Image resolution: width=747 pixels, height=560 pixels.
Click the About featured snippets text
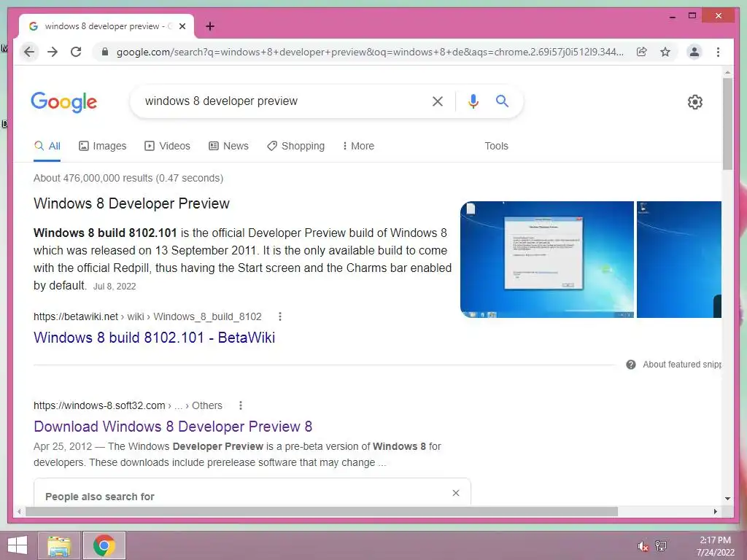click(x=682, y=365)
